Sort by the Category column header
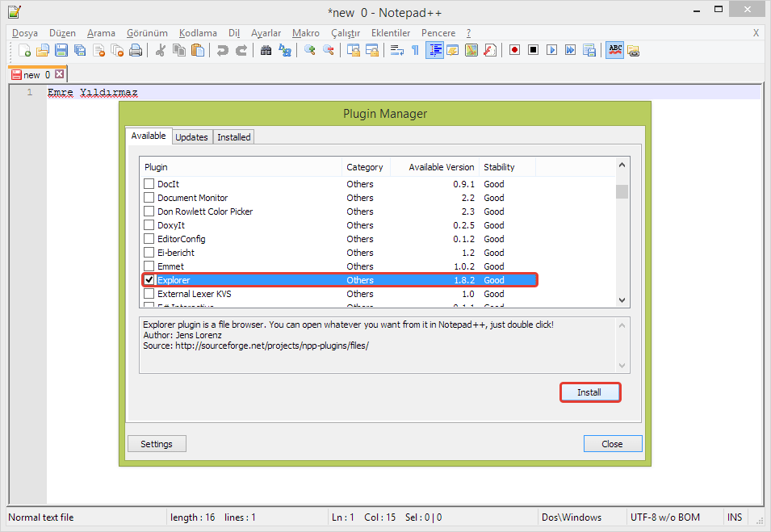This screenshot has width=771, height=532. click(367, 167)
